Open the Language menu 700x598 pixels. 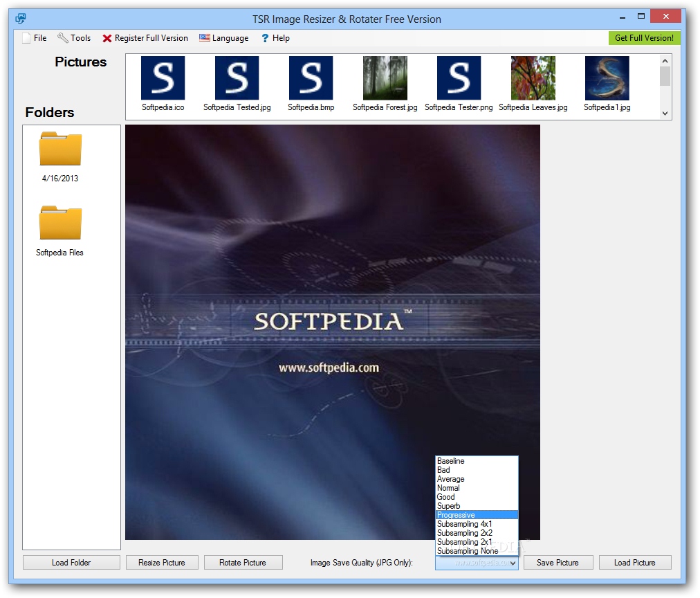point(224,38)
